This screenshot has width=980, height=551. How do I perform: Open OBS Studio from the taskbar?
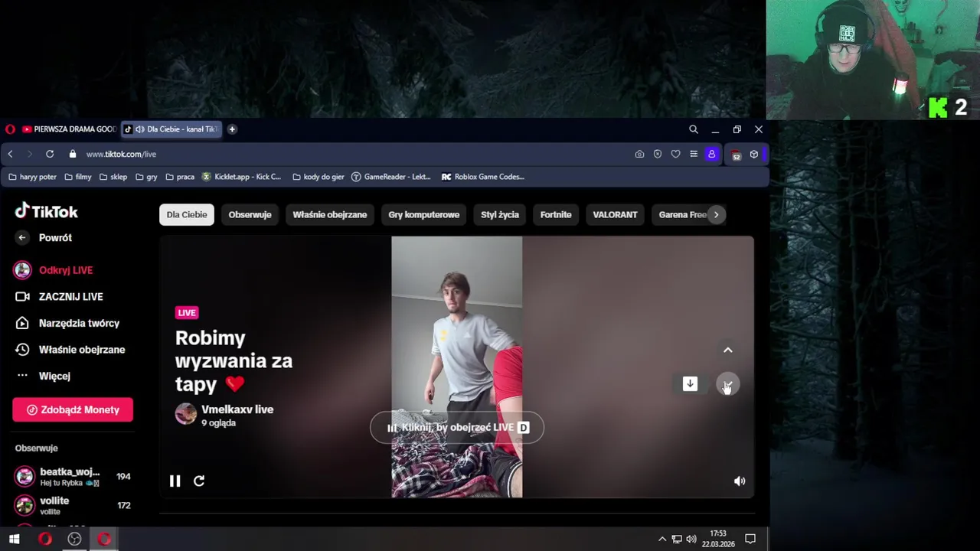74,539
